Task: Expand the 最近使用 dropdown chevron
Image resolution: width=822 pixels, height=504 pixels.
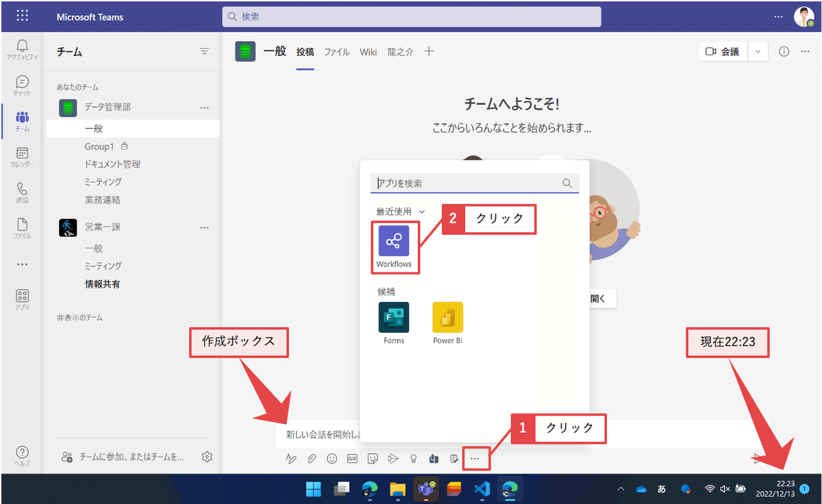Action: (x=422, y=212)
